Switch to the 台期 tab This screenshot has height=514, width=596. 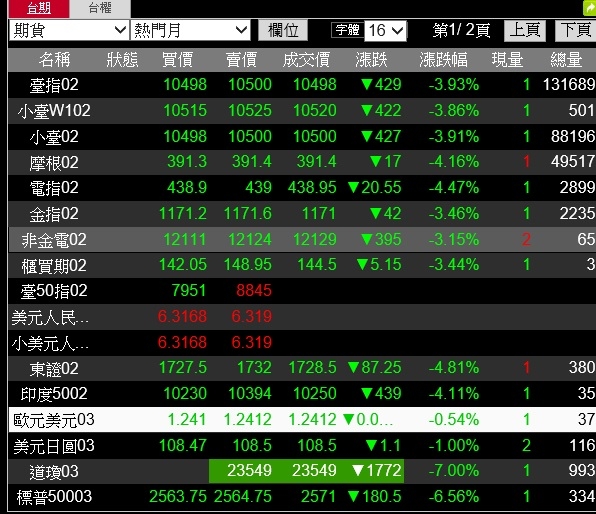click(x=39, y=8)
